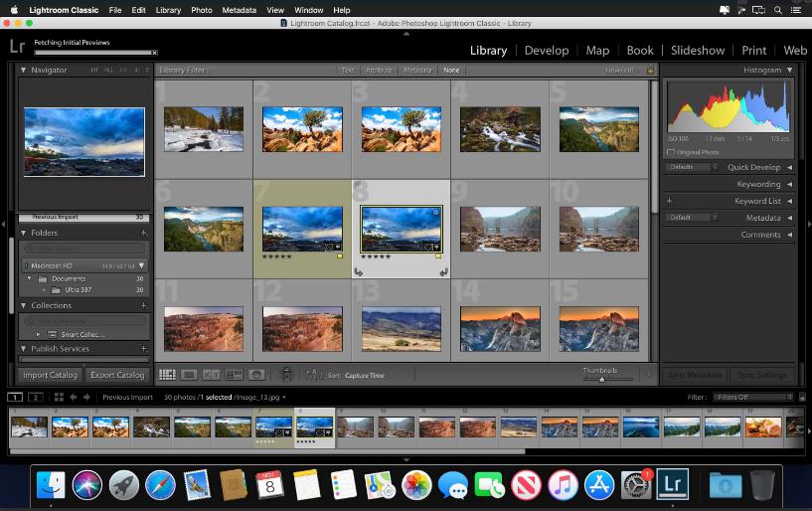Cancel Fetching Initial Previews progress X
This screenshot has height=511, width=812.
pos(154,53)
